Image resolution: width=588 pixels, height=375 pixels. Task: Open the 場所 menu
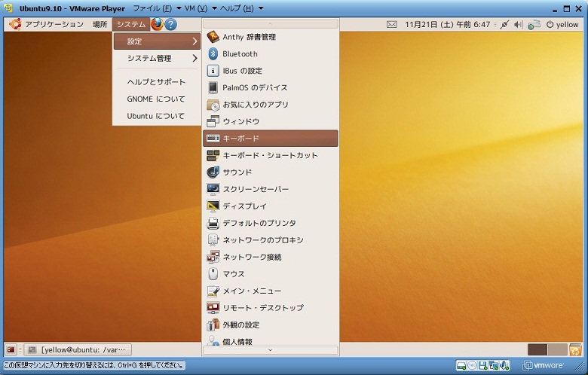(100, 24)
